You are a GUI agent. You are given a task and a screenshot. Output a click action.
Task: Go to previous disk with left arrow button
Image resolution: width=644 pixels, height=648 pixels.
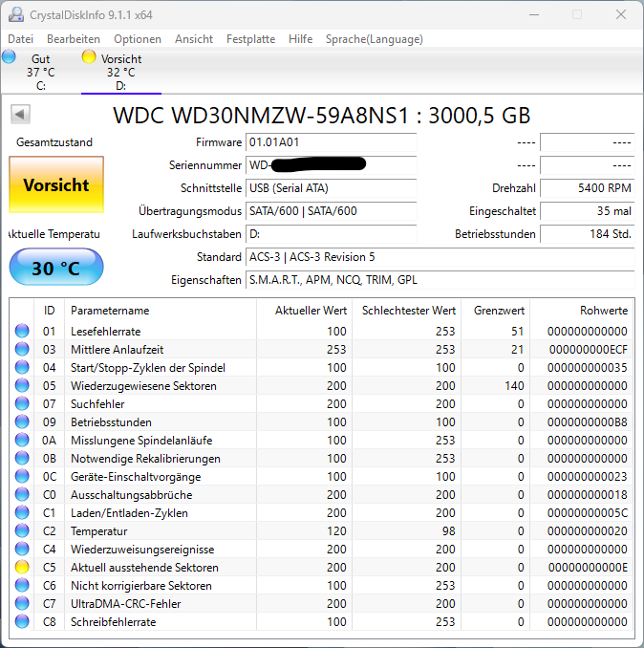pyautogui.click(x=20, y=114)
